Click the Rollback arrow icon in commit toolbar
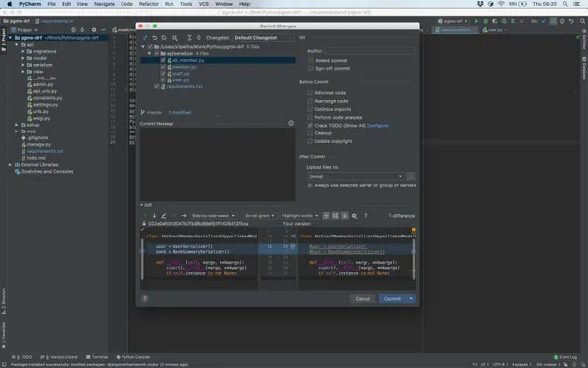Viewport: 588px width, 368px height. coord(154,38)
